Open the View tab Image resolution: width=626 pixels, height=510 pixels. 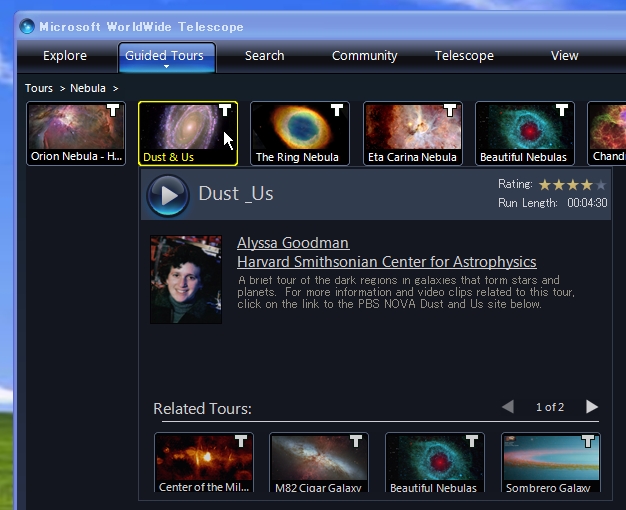[x=565, y=56]
